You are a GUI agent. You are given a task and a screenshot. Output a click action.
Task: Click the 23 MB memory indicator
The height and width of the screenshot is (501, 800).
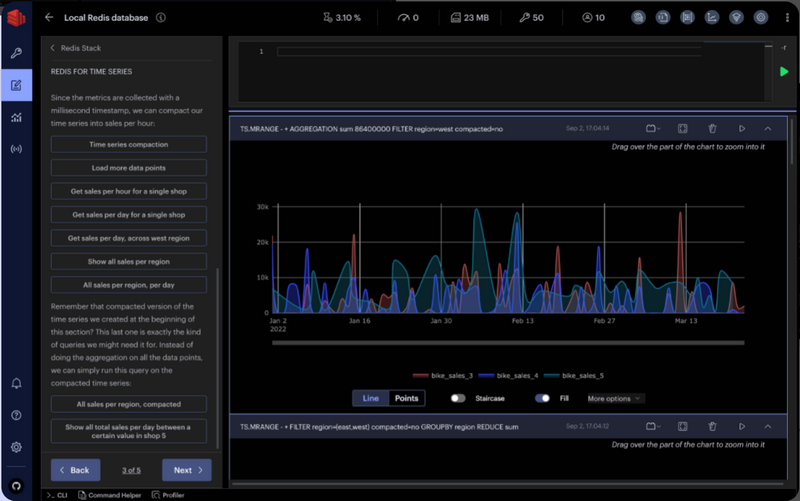click(x=469, y=18)
